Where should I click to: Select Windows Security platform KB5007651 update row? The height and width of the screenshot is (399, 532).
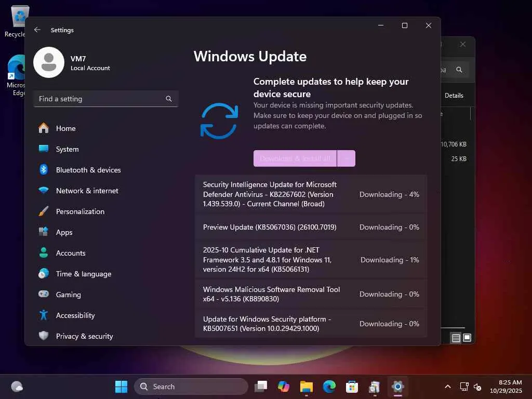point(311,323)
